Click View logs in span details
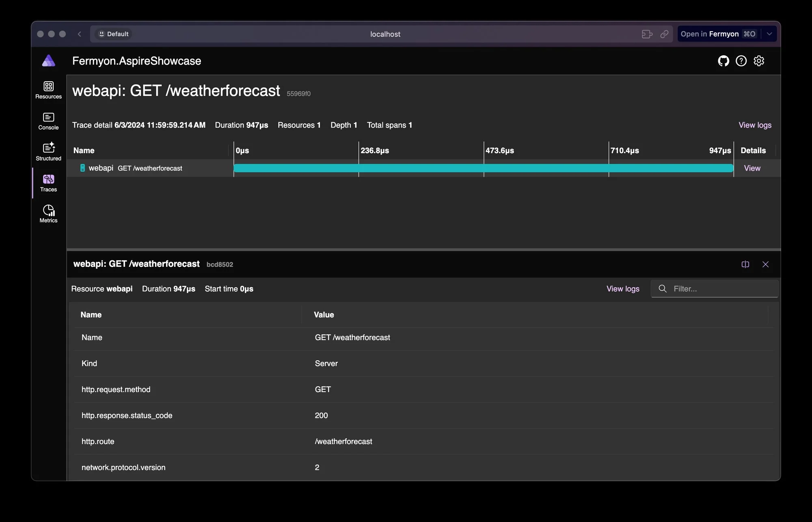The height and width of the screenshot is (522, 812). pos(622,289)
